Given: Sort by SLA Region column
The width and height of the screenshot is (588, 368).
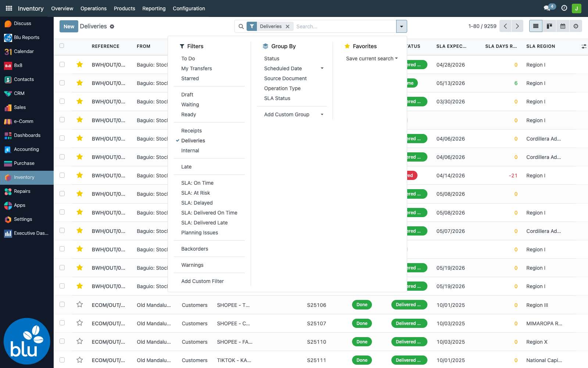Looking at the screenshot, I should point(541,46).
